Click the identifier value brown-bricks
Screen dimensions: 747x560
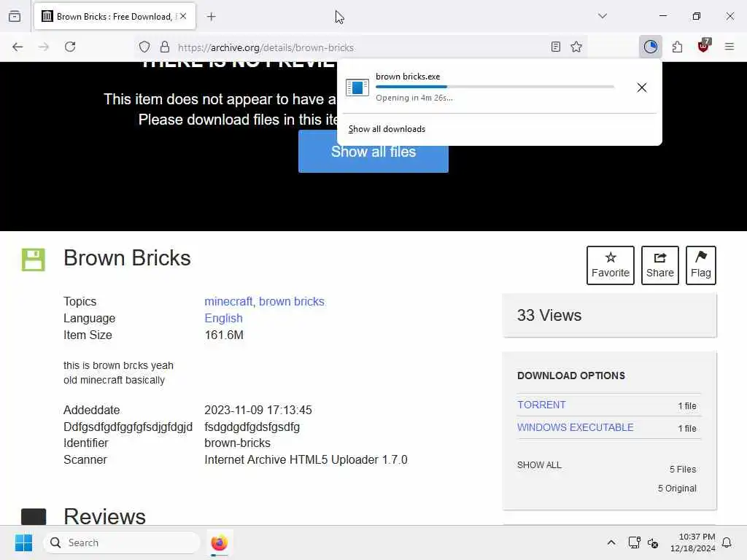click(237, 443)
